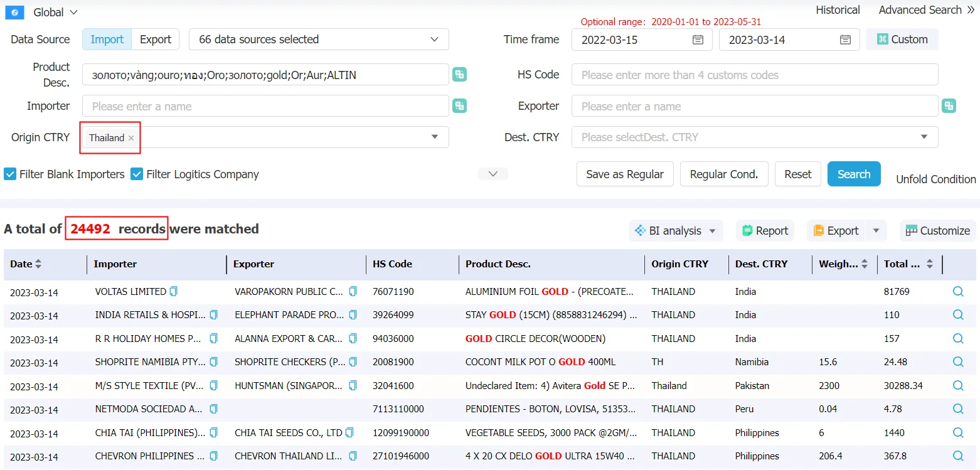Screen dimensions: 980x470
Task: Open Export options dropdown arrow
Action: (876, 231)
